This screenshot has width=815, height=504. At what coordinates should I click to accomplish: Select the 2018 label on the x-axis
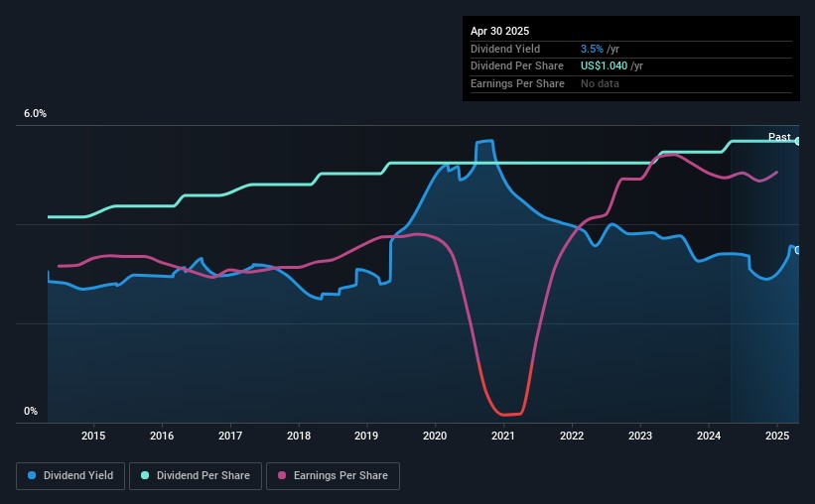click(x=299, y=436)
